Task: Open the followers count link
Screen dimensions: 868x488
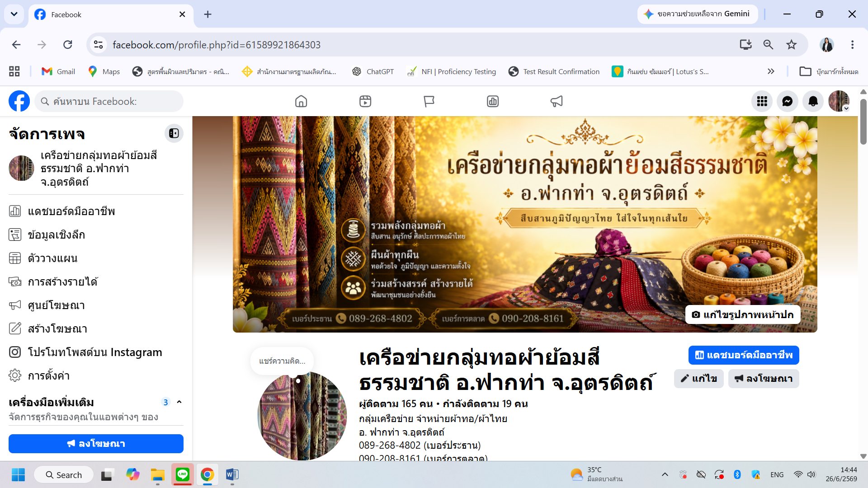Action: tap(396, 404)
